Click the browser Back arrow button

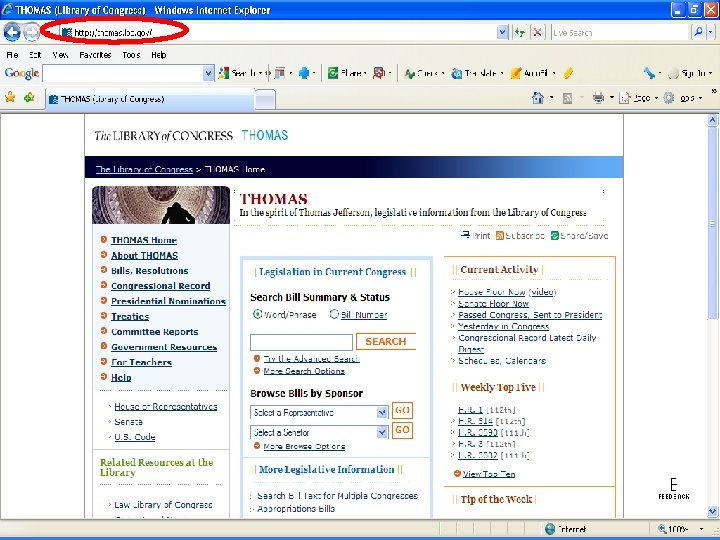(x=12, y=32)
